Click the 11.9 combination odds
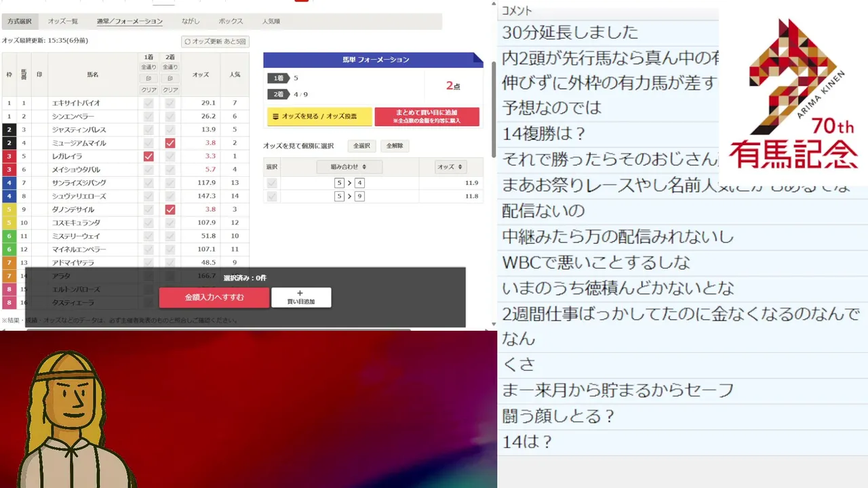The width and height of the screenshot is (868, 488). [x=471, y=183]
